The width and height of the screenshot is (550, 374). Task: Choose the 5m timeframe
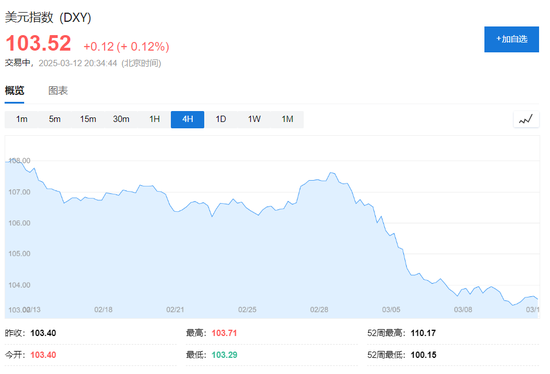point(54,119)
